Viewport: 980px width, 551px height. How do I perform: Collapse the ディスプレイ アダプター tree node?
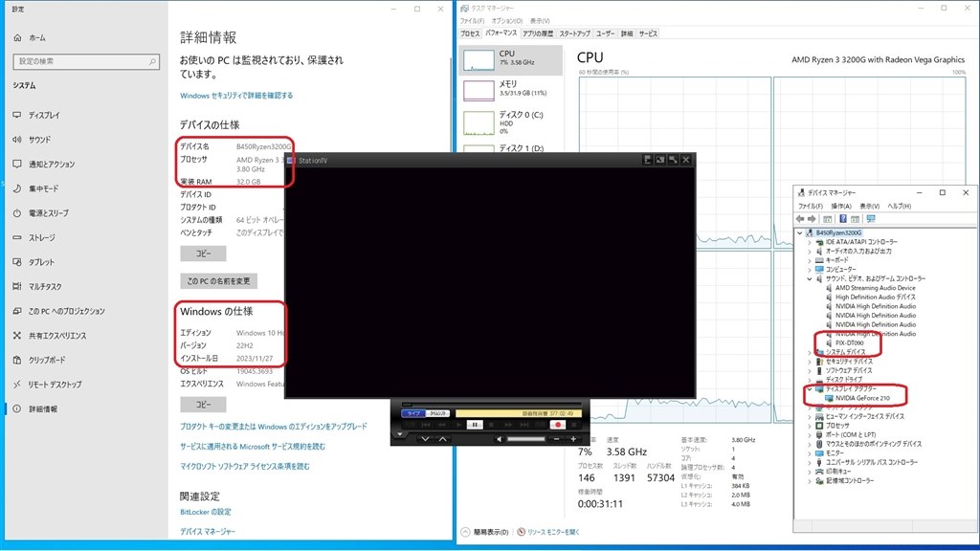point(810,389)
